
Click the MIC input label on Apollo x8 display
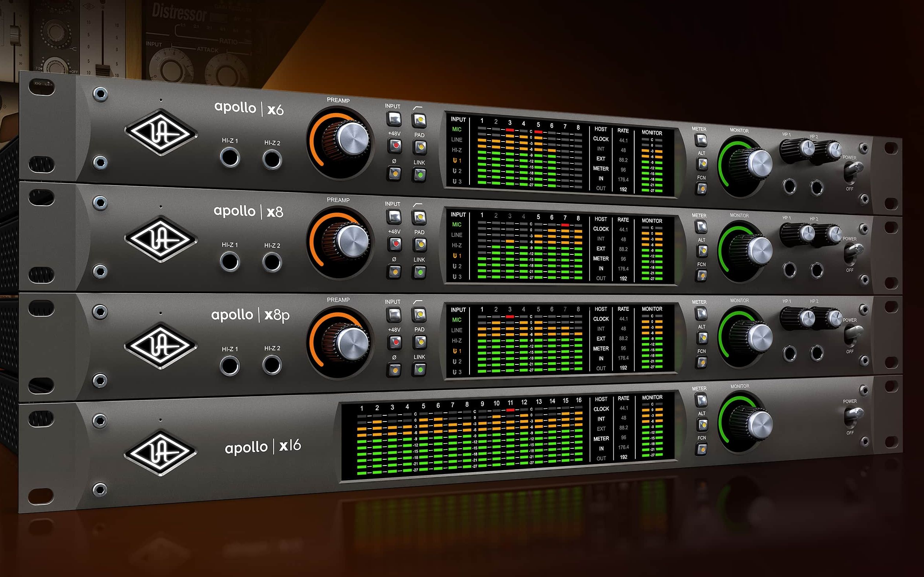point(457,225)
